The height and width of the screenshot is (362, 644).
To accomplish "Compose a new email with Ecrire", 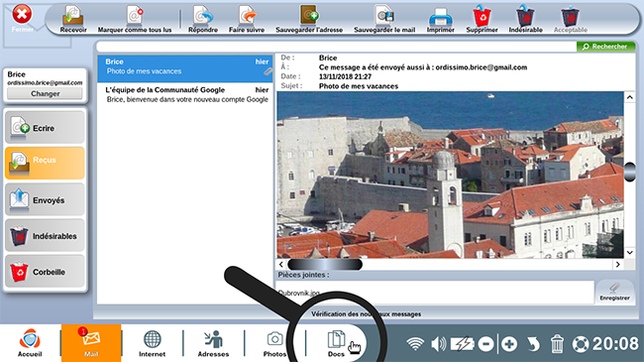I will click(45, 128).
